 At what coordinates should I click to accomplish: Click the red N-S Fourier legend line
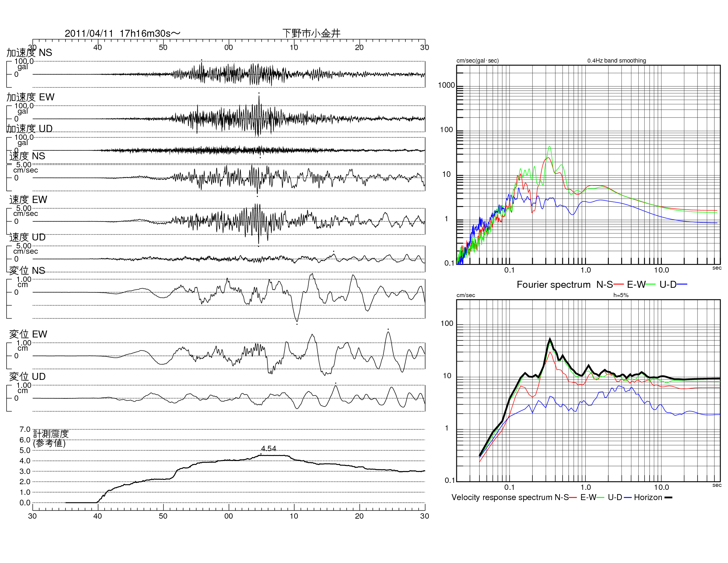point(618,284)
